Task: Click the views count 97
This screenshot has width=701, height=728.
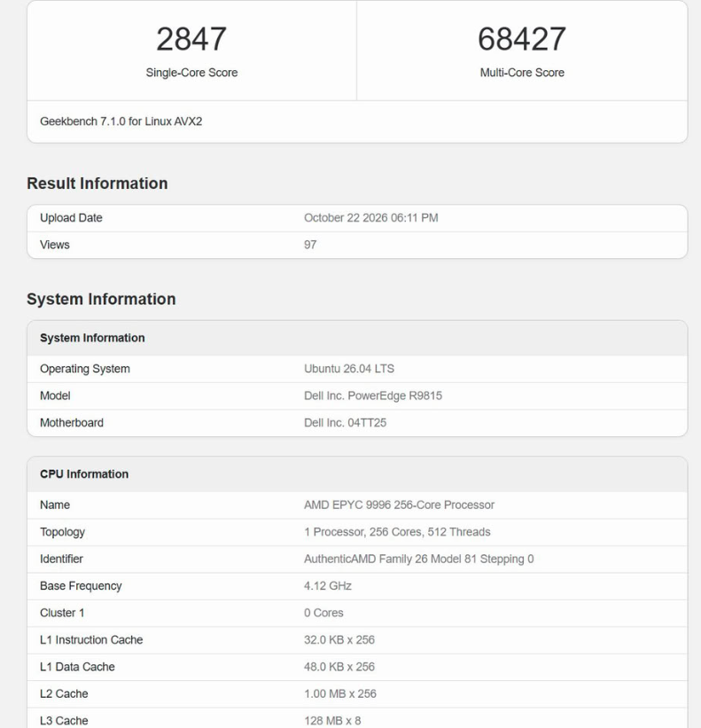Action: [310, 245]
